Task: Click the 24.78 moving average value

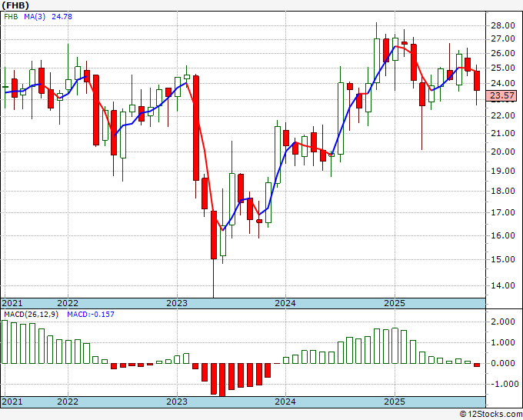Action: coord(62,17)
